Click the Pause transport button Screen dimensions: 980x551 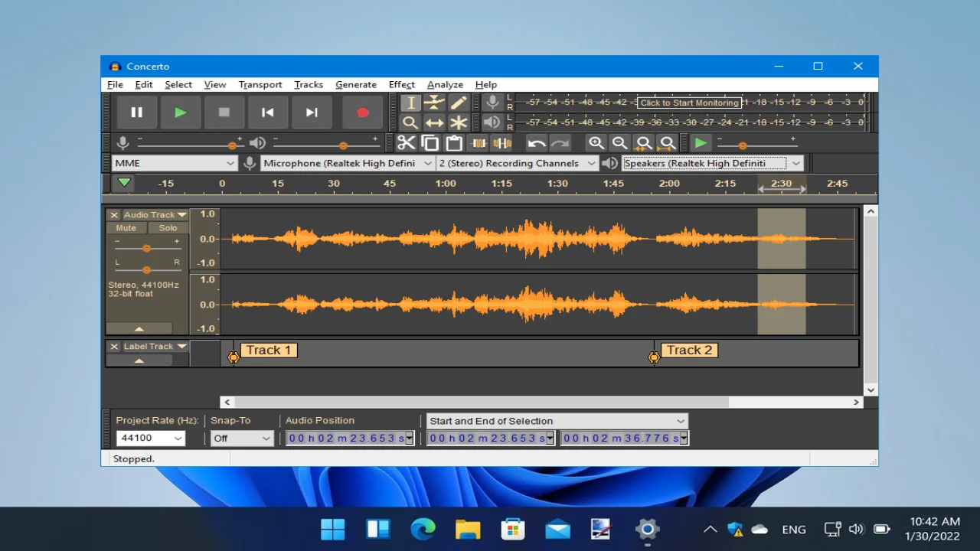click(136, 112)
